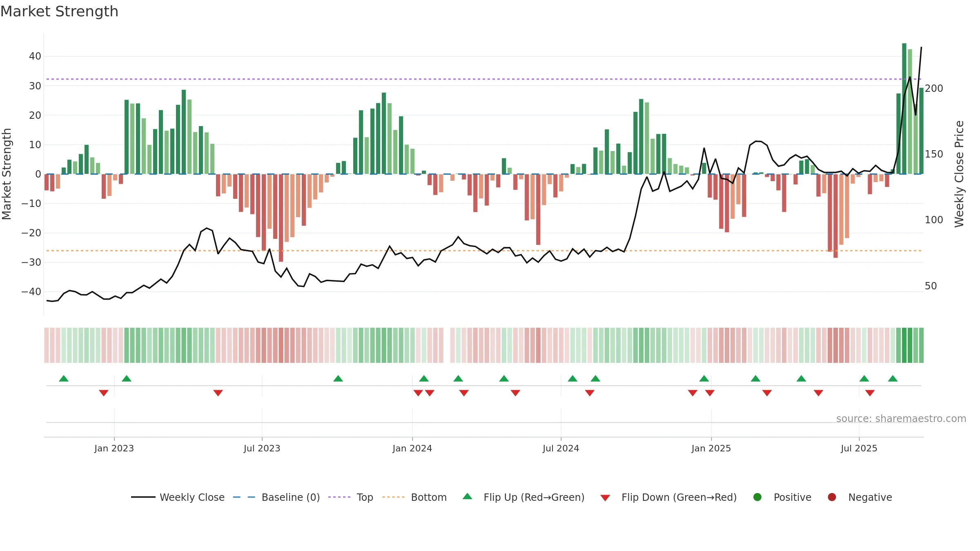The height and width of the screenshot is (551, 980).
Task: Click the Jan 2024 x-axis label
Action: (x=412, y=448)
